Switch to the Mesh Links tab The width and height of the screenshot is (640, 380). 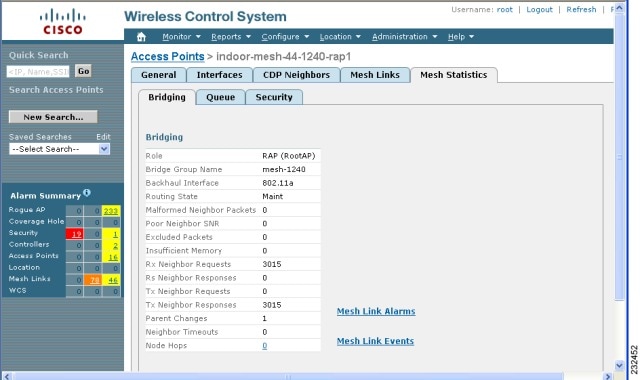(x=375, y=75)
